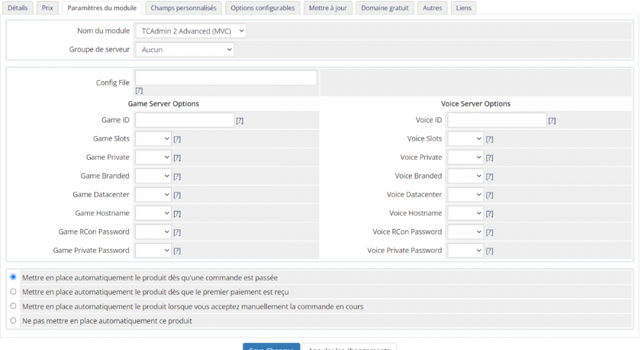Select 'Ne pas mettre en place automatiquement' option
Screen dimensions: 644x350
click(14, 320)
